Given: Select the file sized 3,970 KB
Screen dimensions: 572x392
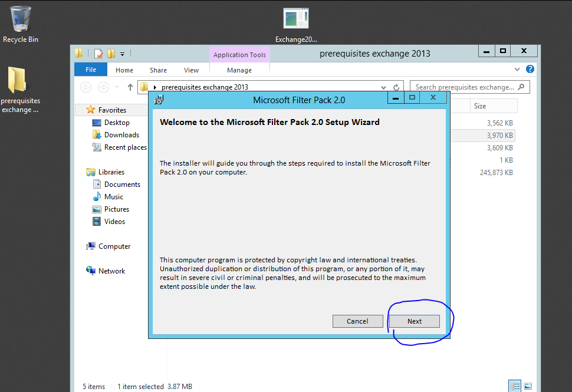Looking at the screenshot, I should 499,136.
